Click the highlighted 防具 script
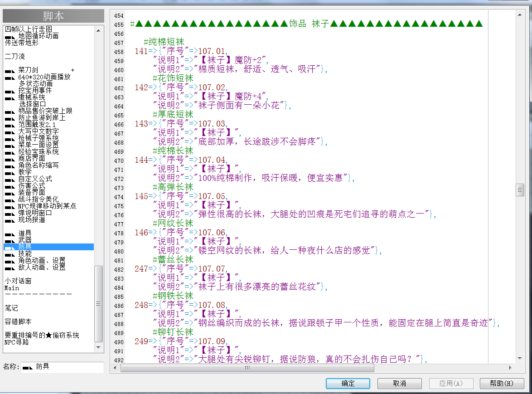532x394 pixels. (48, 247)
